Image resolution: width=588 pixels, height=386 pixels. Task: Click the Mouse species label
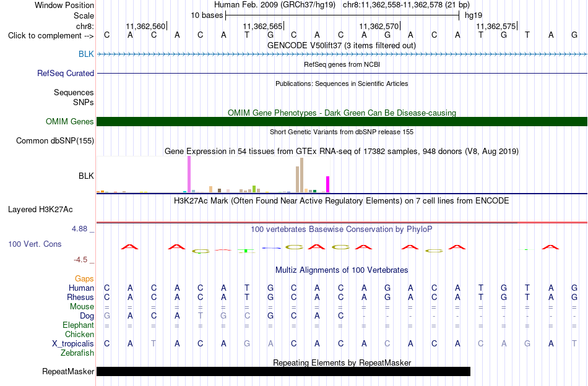(x=82, y=307)
